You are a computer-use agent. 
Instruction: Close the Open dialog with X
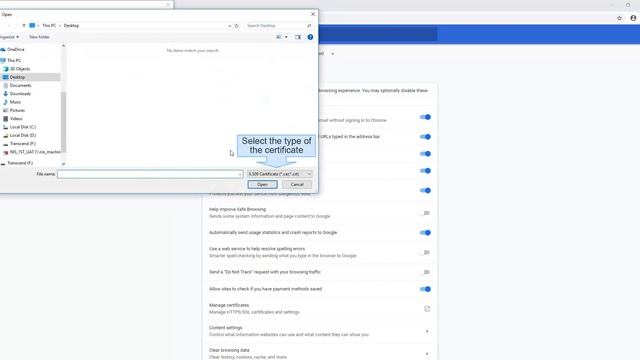[313, 14]
